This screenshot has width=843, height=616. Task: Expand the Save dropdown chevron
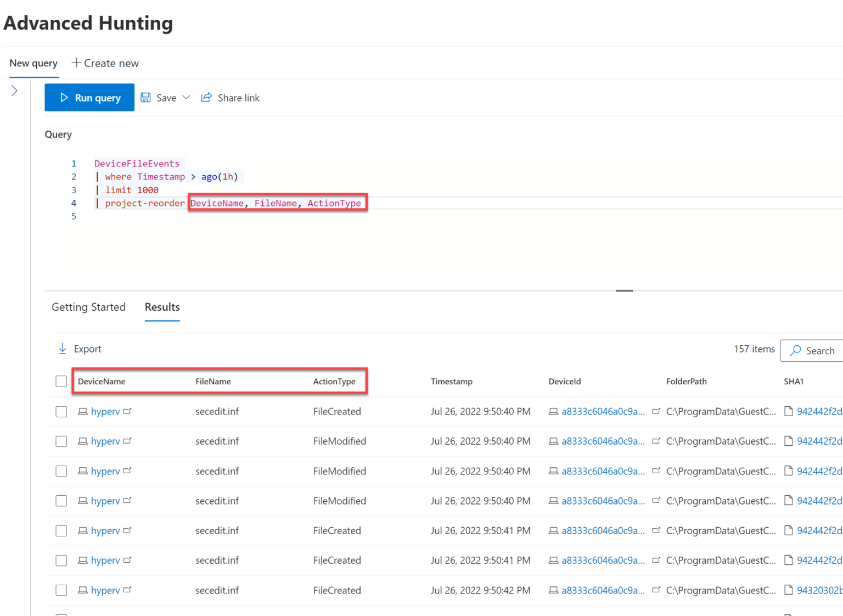point(186,98)
